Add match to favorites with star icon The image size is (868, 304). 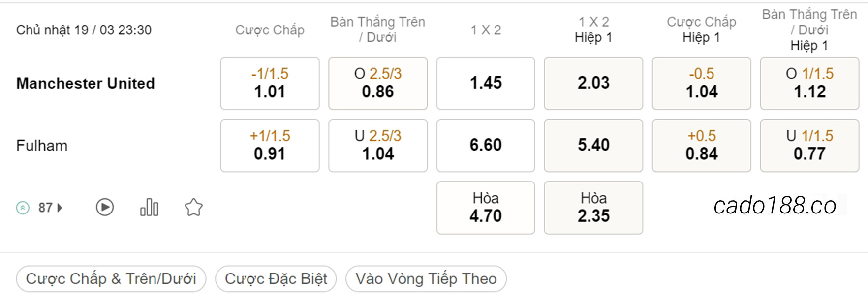tap(193, 208)
